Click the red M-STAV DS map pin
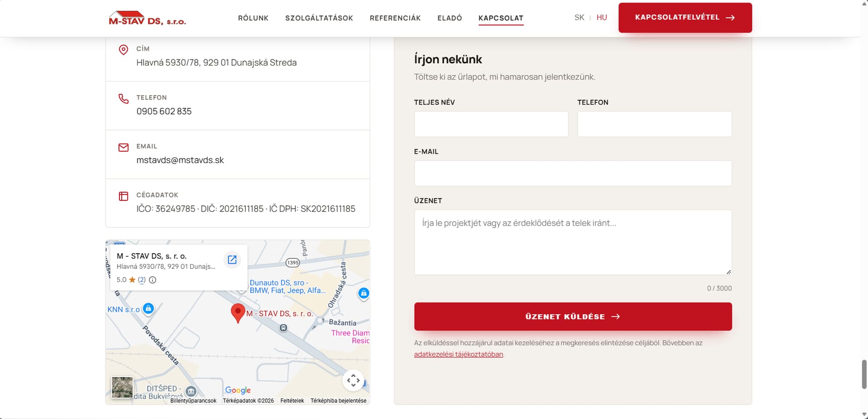Screen dimensions: 868x419 (238, 313)
